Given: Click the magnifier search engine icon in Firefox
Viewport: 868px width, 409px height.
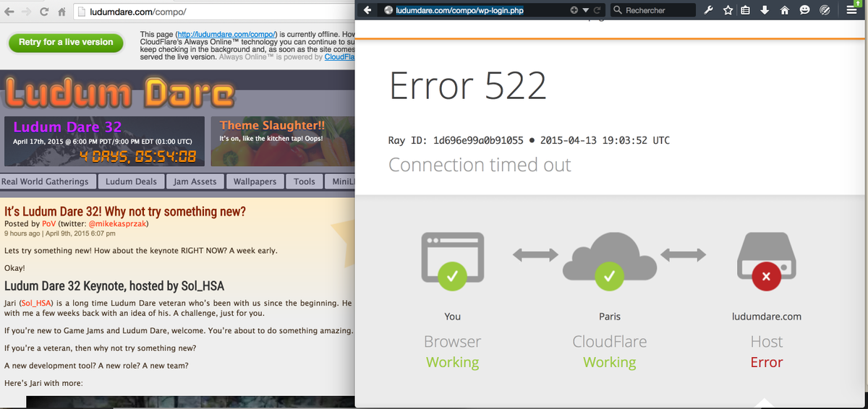Looking at the screenshot, I should [x=618, y=10].
